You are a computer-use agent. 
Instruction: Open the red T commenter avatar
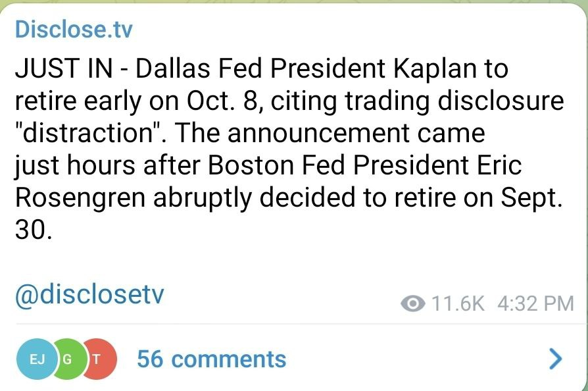[x=96, y=359]
